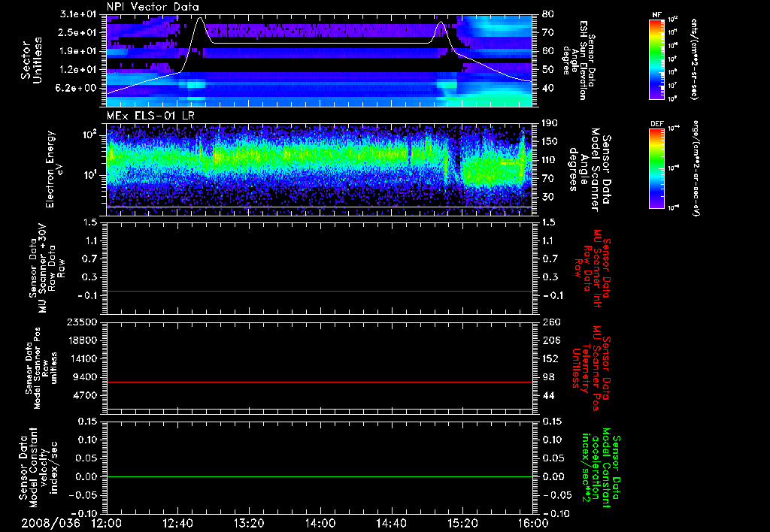The image size is (770, 532).
Task: Click the '12:00' time axis label
Action: point(107,523)
